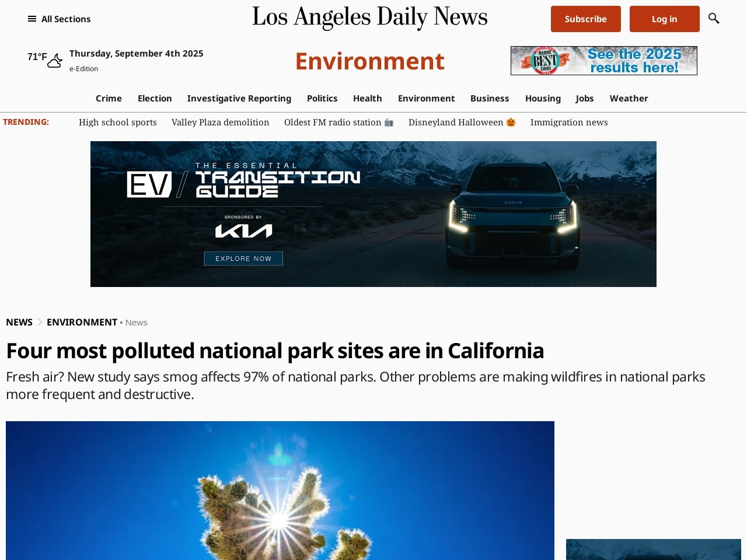747x560 pixels.
Task: Click the ENVIRONMENT breadcrumb link
Action: pyautogui.click(x=82, y=322)
